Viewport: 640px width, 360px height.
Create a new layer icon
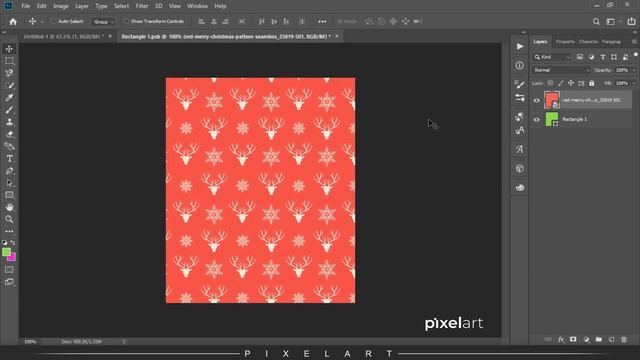611,340
